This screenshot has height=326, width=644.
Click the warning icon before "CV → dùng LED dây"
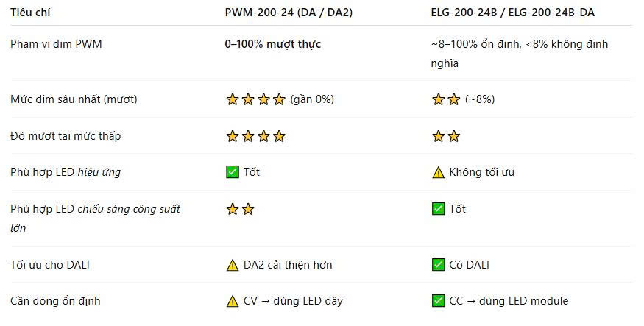[233, 301]
